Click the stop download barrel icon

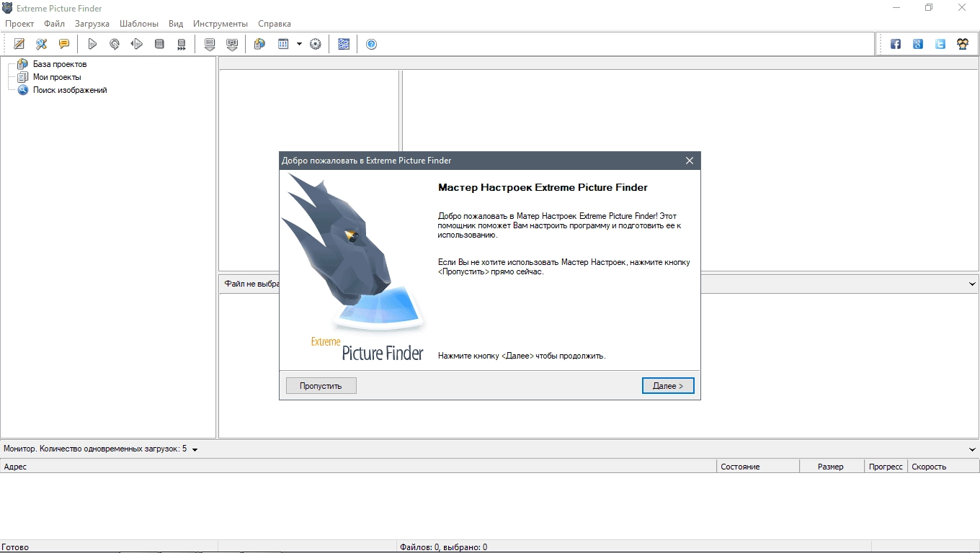[x=159, y=44]
